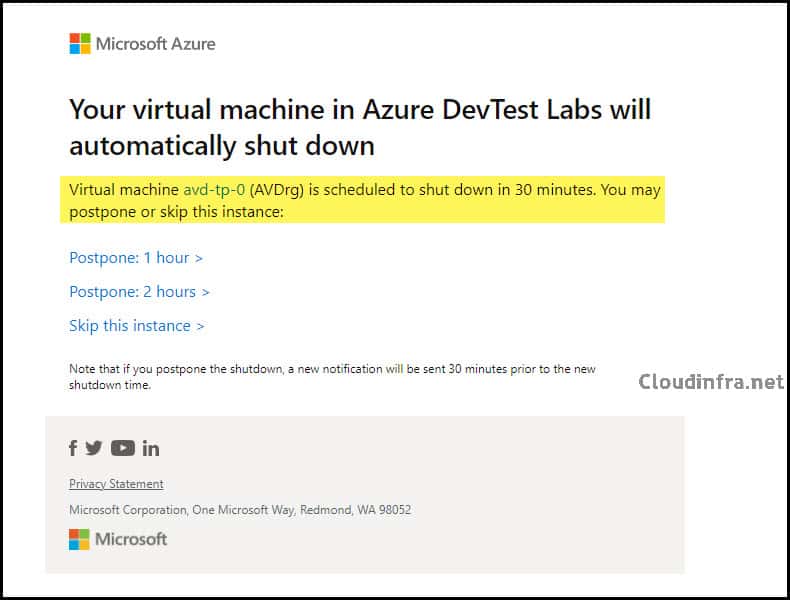790x600 pixels.
Task: Open the Twitter bird icon link
Action: point(94,448)
